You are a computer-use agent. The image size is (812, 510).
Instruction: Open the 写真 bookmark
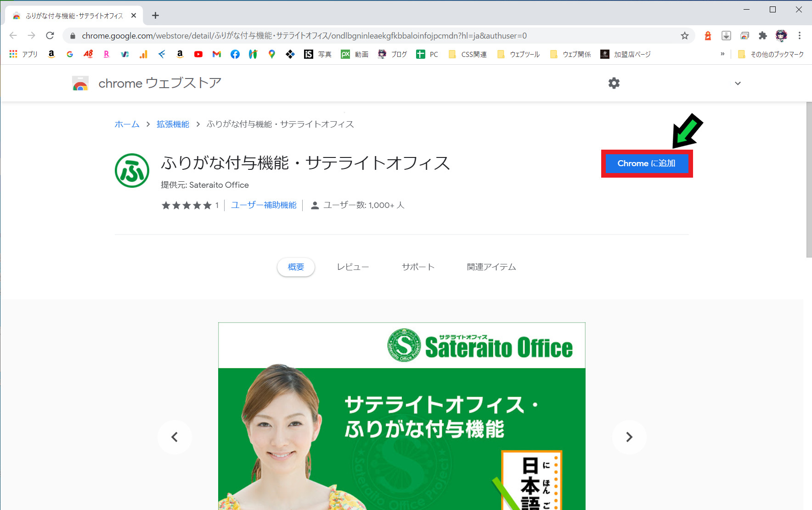(x=318, y=54)
